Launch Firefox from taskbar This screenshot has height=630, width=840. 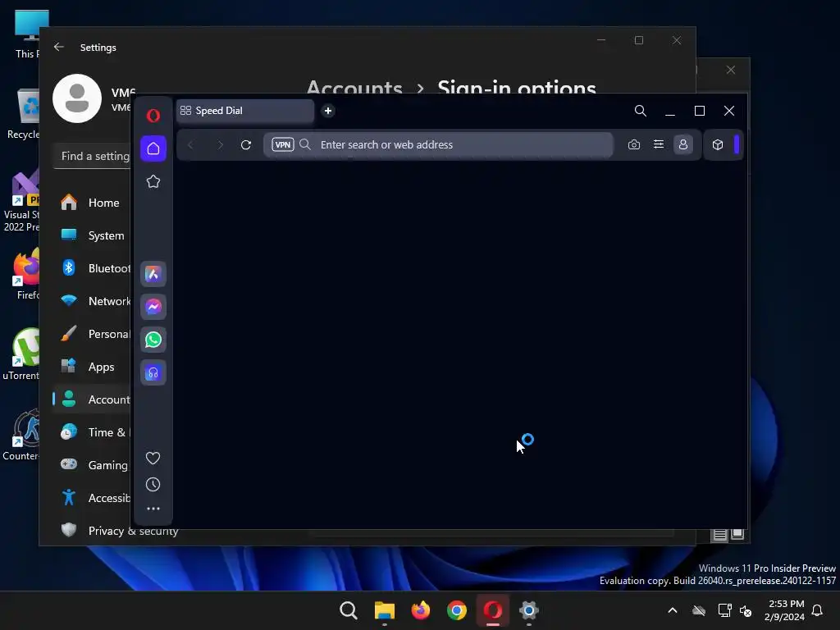point(421,610)
